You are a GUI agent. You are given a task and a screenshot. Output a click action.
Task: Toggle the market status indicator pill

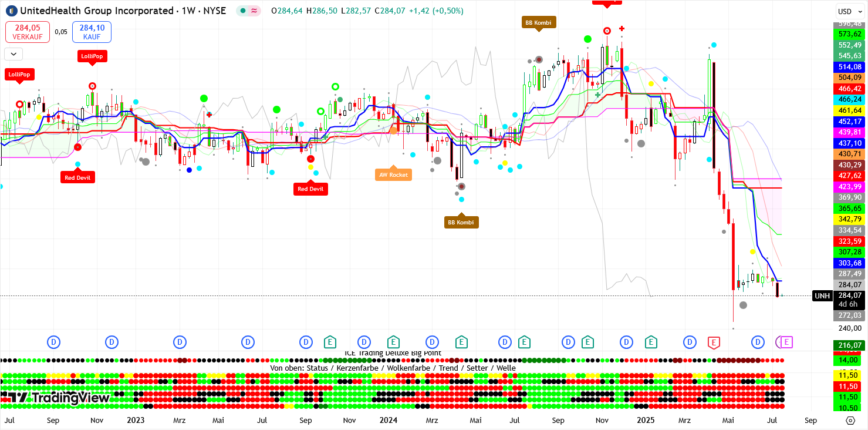tap(248, 11)
